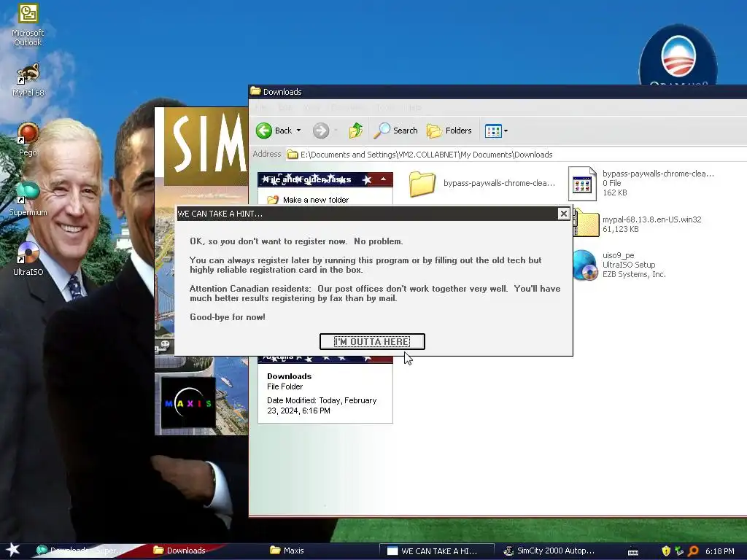Screen dimensions: 747x560
Task: Click the Forward arrow in Downloads toolbar
Action: 321,131
